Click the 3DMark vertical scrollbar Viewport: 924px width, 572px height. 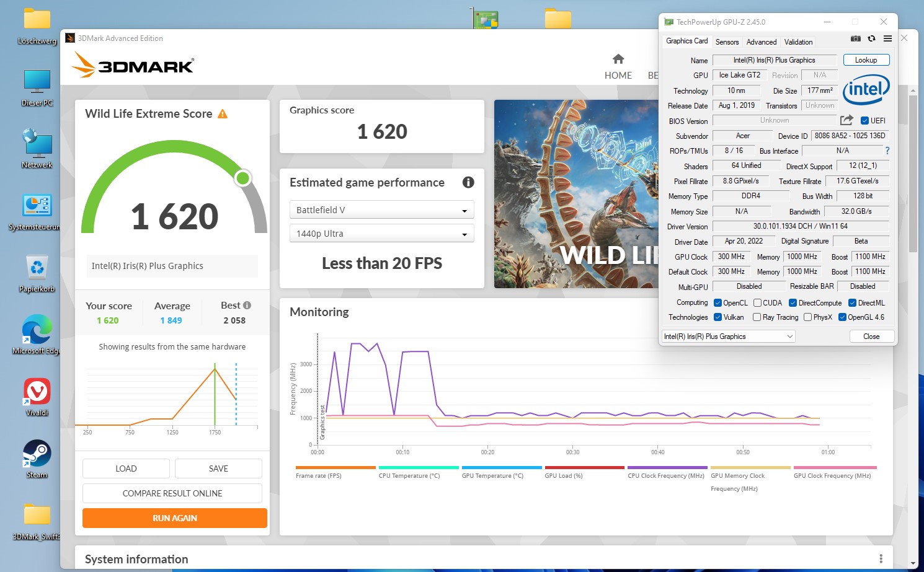click(x=913, y=174)
